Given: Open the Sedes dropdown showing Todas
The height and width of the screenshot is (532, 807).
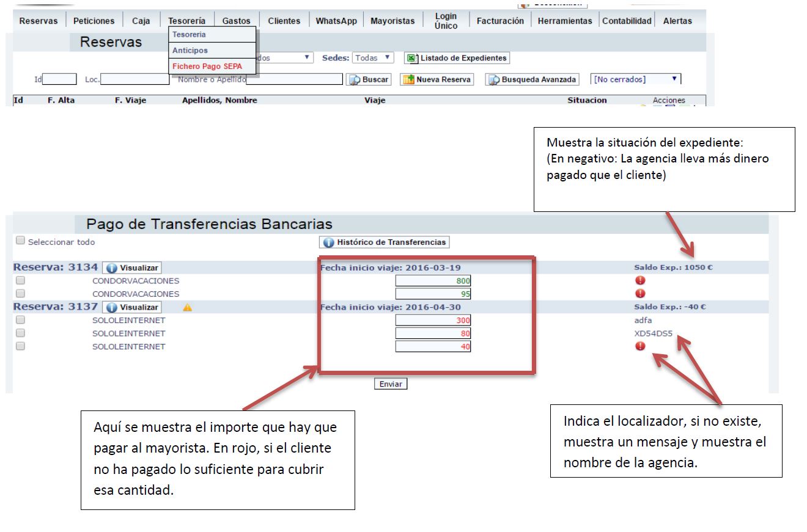Looking at the screenshot, I should click(373, 58).
